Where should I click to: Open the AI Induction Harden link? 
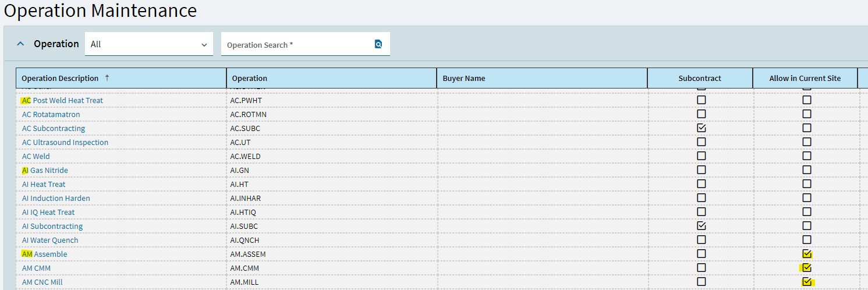pos(56,198)
